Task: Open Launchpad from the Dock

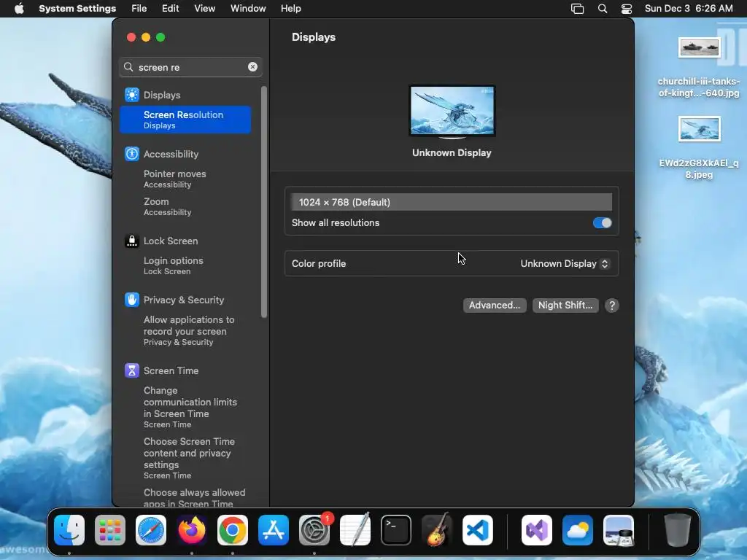Action: [110, 530]
